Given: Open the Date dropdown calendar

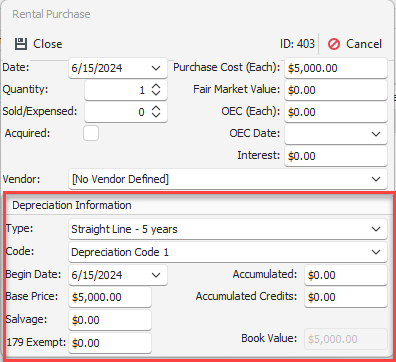Looking at the screenshot, I should click(x=156, y=68).
